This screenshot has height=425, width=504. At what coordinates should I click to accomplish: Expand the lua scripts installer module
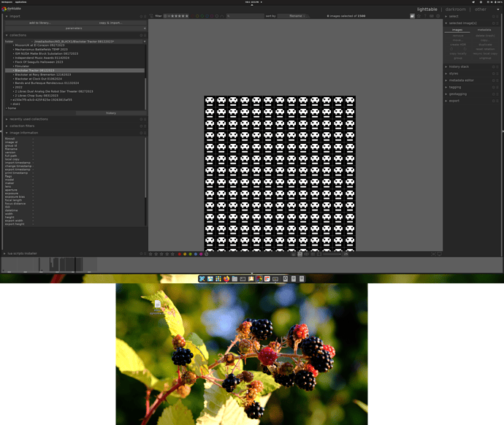4,253
